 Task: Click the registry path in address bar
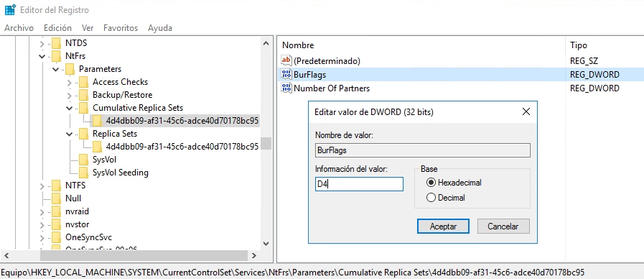point(292,273)
